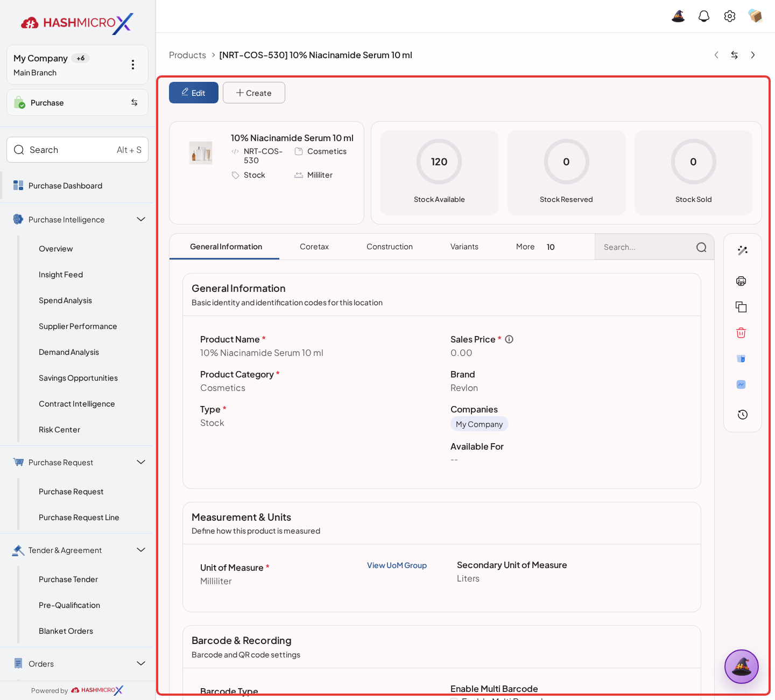Viewport: 775px width, 700px height.
Task: Click the Create button
Action: pyautogui.click(x=254, y=93)
